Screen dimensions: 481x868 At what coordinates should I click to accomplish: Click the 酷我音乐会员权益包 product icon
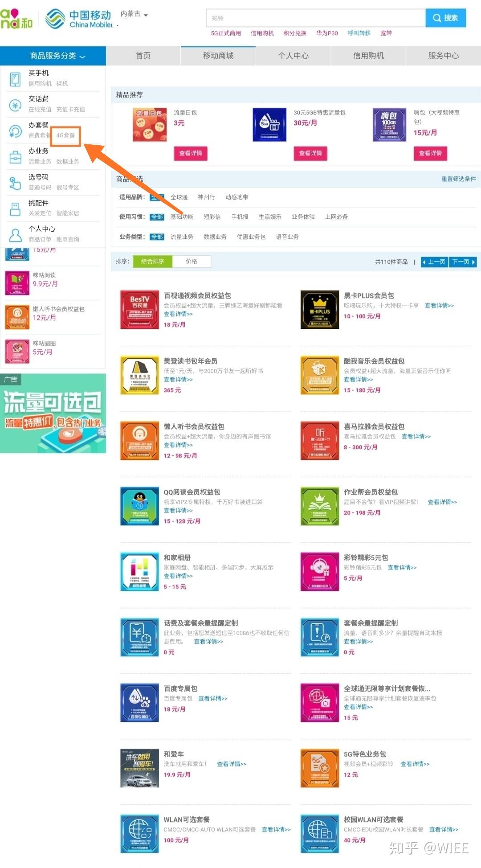(320, 375)
